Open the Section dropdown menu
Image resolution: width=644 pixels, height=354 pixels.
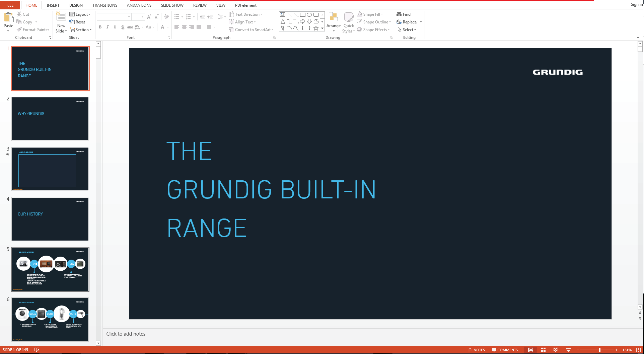click(x=81, y=30)
